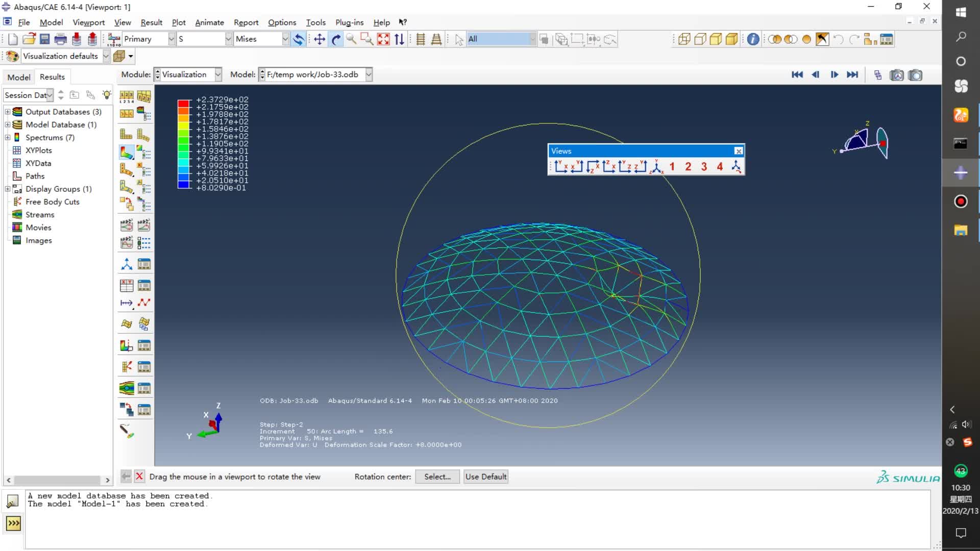Screen dimensions: 980x551
Task: Click the Print icon in toolbar
Action: coord(60,39)
